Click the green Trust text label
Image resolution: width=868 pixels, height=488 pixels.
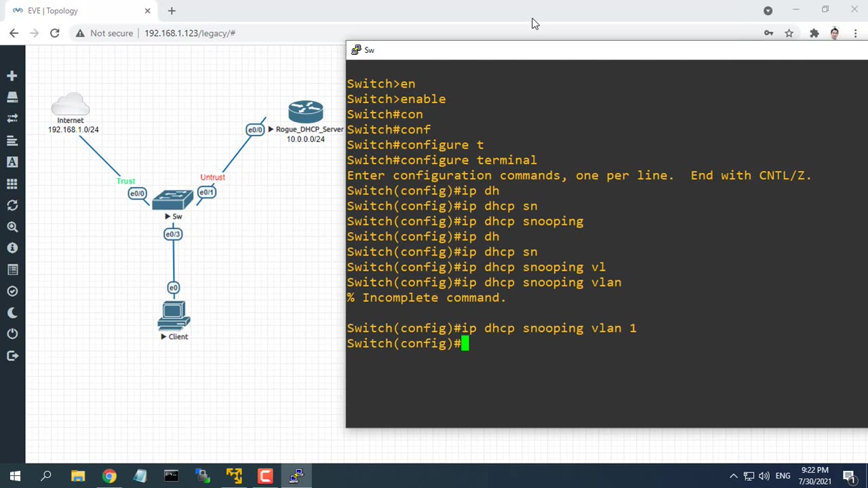[x=126, y=181]
